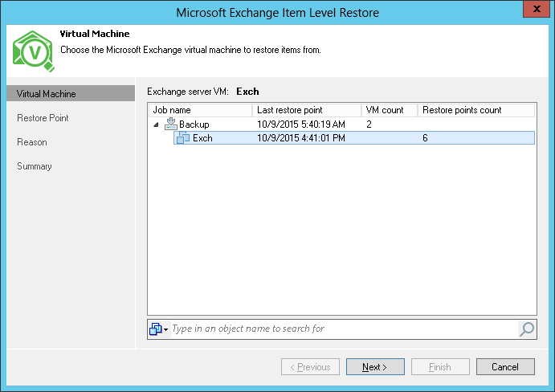Click the Previous button
Viewport: 555px width, 392px height.
tap(310, 366)
